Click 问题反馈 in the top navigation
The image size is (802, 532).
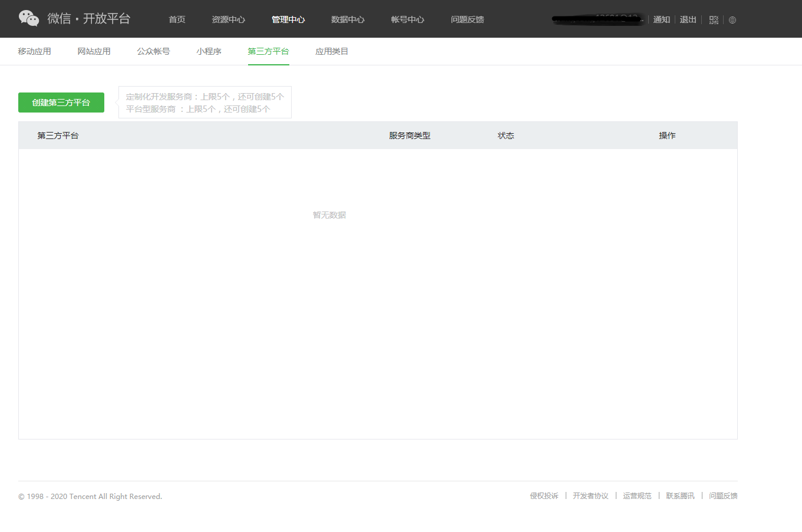tap(467, 19)
